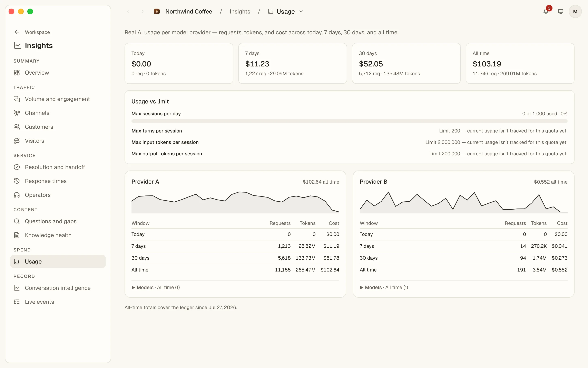Click the Operators headset icon
This screenshot has height=368, width=588.
pos(17,195)
